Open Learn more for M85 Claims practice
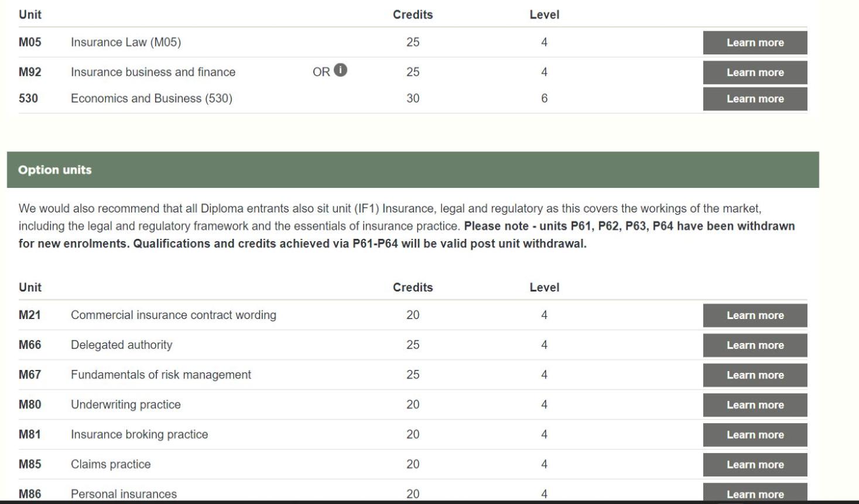 755,465
